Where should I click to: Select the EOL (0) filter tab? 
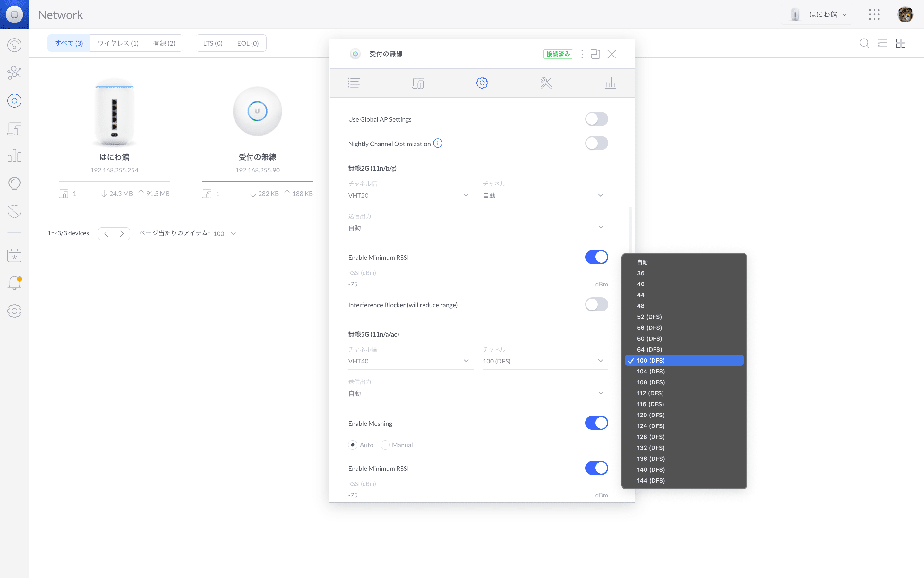pos(248,43)
